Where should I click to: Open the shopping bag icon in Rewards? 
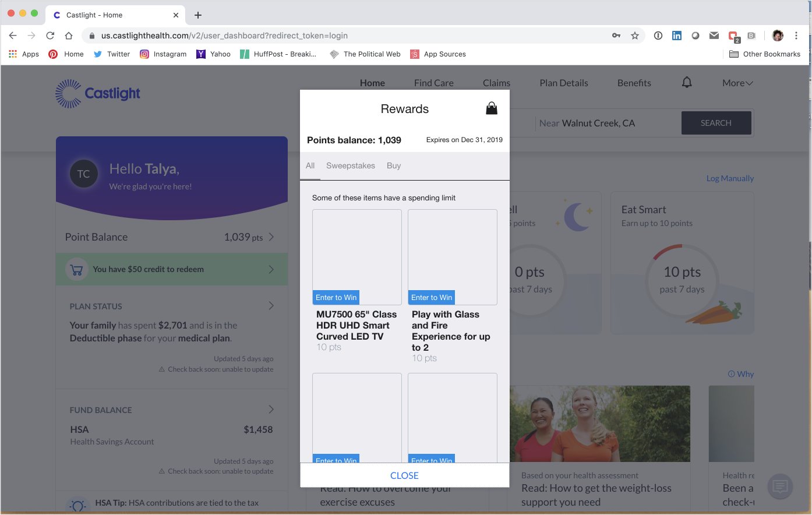tap(492, 108)
